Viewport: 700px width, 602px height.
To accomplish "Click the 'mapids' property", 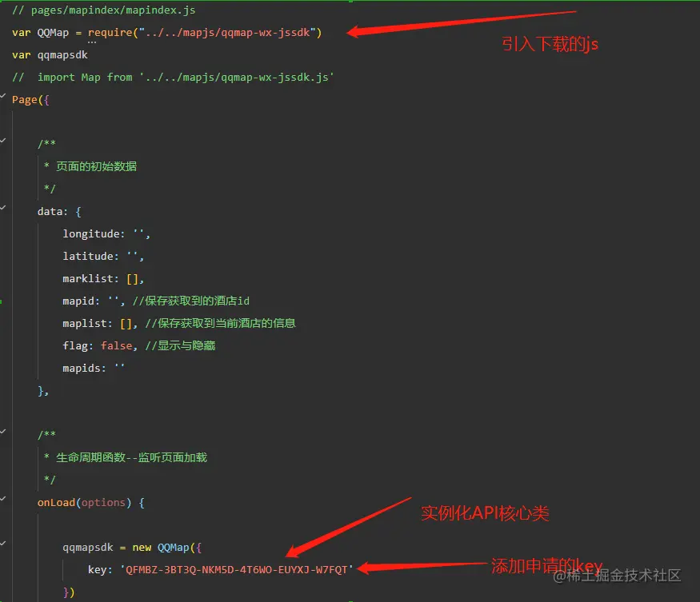I will point(82,369).
